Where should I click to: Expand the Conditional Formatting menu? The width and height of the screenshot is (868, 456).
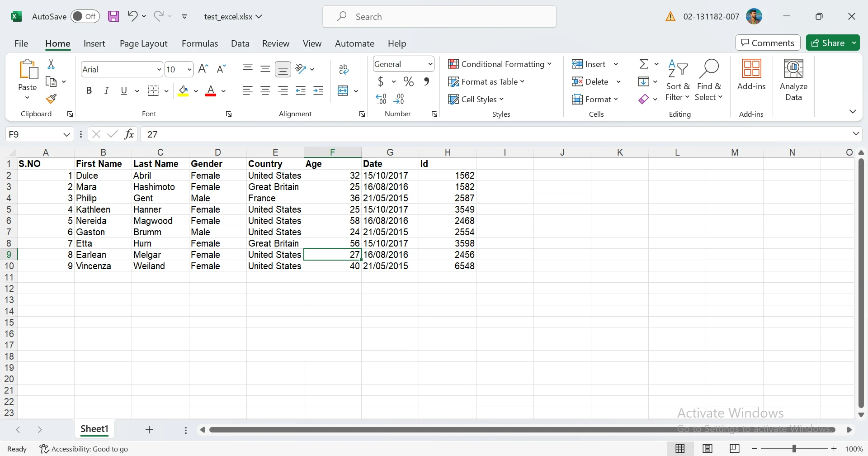(500, 64)
